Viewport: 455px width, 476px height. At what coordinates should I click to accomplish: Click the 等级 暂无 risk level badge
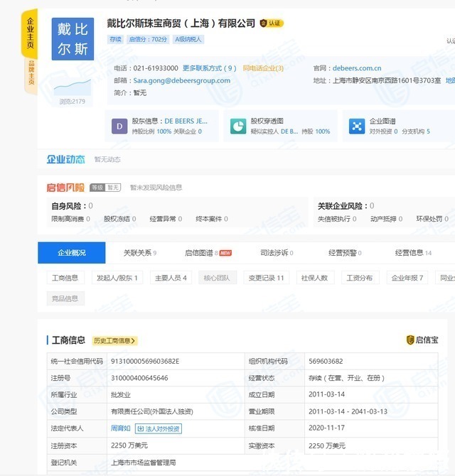105,188
